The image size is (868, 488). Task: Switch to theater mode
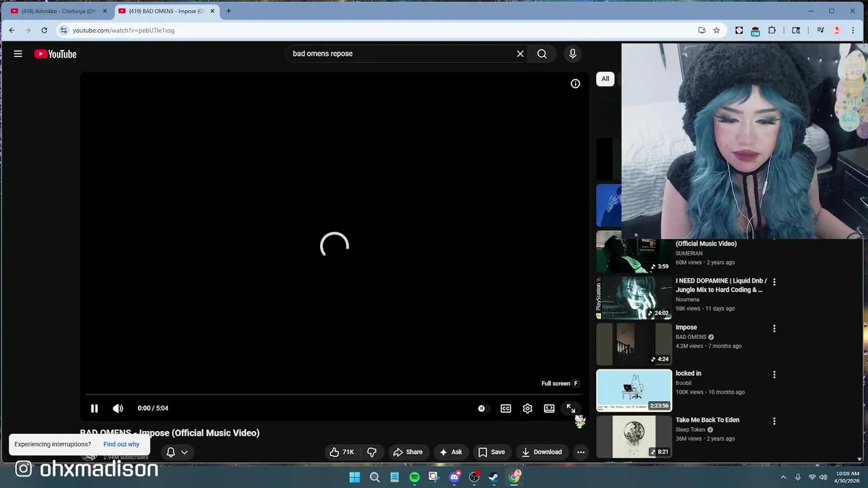[549, 408]
